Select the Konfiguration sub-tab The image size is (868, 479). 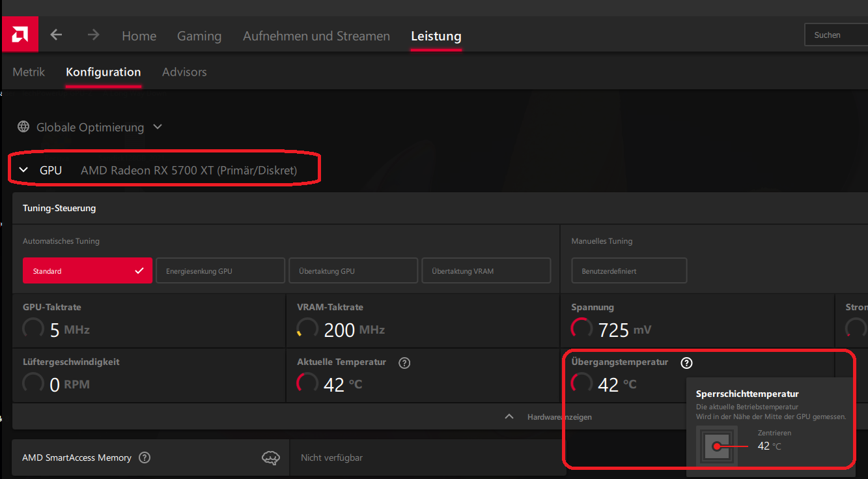coord(104,72)
